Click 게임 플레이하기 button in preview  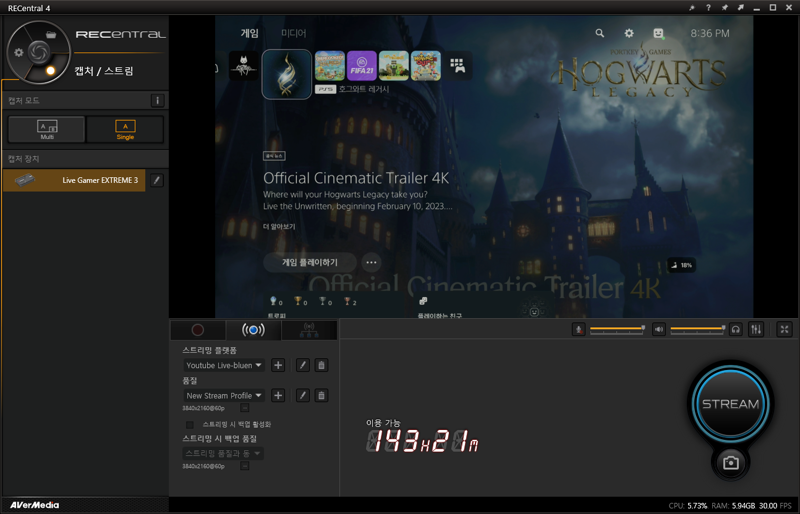tap(310, 262)
